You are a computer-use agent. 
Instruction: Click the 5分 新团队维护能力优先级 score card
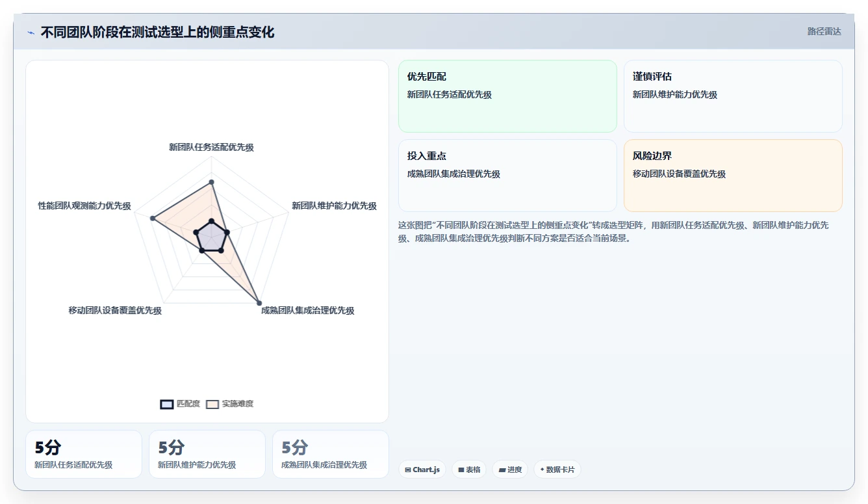[207, 454]
